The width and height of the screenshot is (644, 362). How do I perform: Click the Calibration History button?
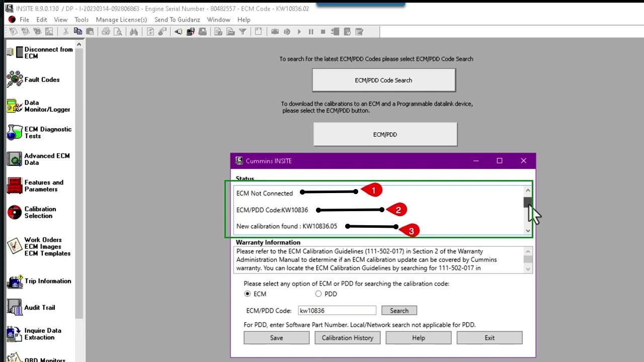[348, 338]
